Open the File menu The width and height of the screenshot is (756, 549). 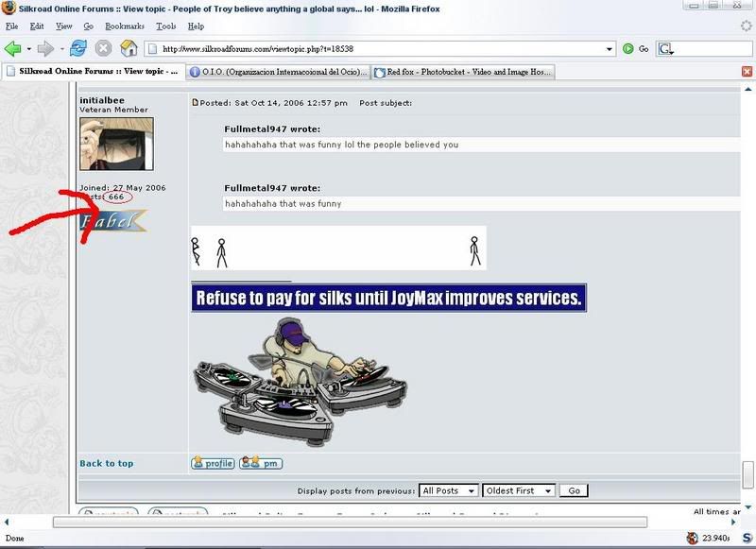tap(12, 26)
